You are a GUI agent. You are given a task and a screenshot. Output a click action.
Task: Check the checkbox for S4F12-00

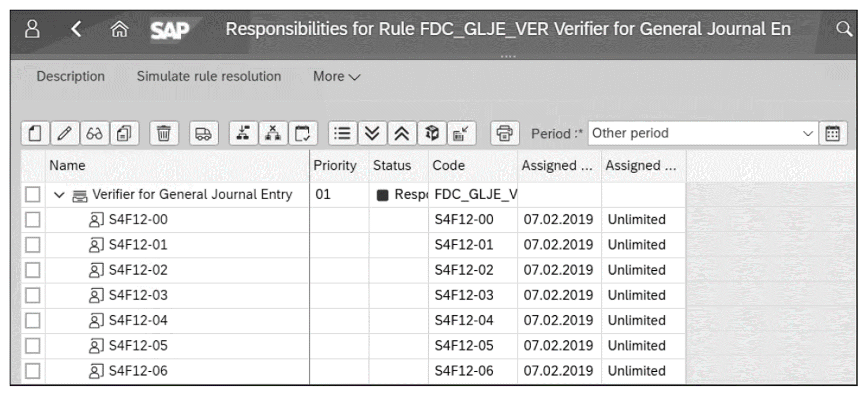(x=32, y=219)
